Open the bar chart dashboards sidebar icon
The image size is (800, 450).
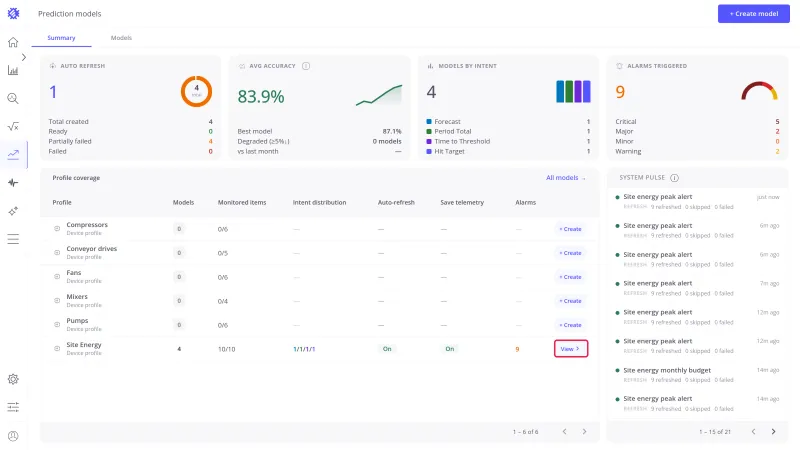13,70
